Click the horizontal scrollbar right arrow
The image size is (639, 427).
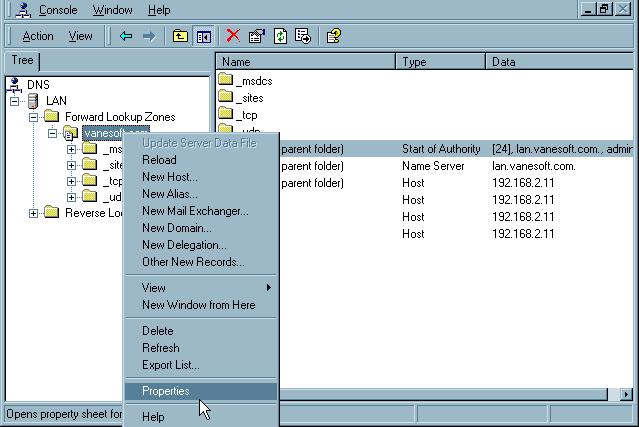(x=626, y=394)
